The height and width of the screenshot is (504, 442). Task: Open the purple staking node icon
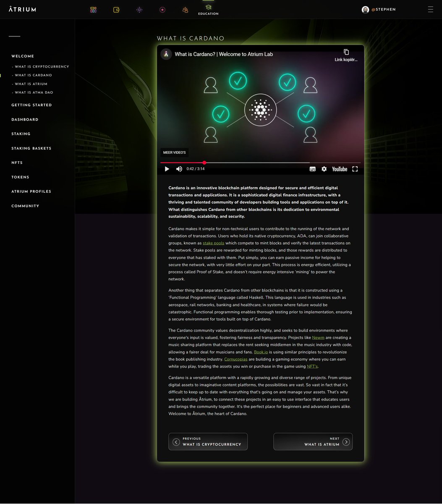pyautogui.click(x=139, y=10)
